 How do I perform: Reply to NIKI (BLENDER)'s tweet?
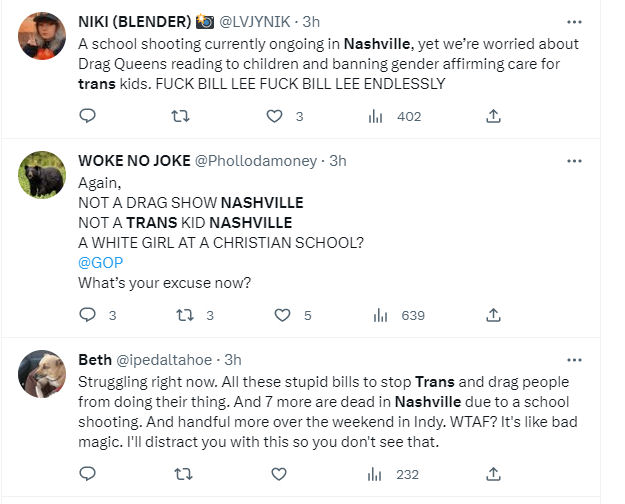[x=88, y=116]
